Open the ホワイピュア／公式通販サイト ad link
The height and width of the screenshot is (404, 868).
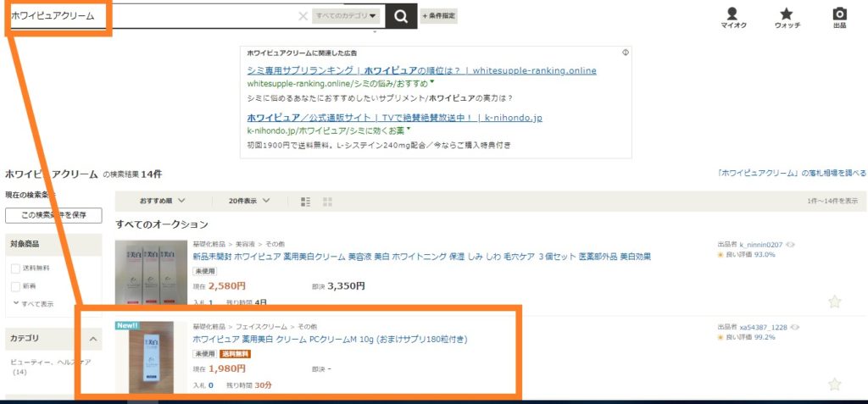point(395,118)
